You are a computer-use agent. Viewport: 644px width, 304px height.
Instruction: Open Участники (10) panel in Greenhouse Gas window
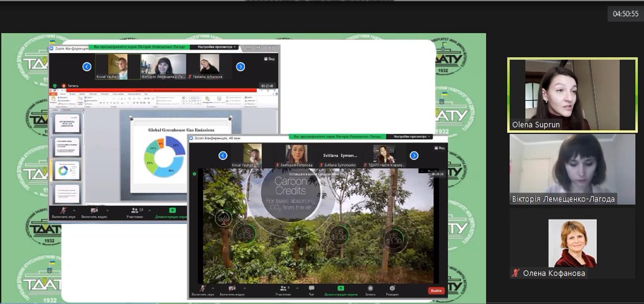[134, 213]
